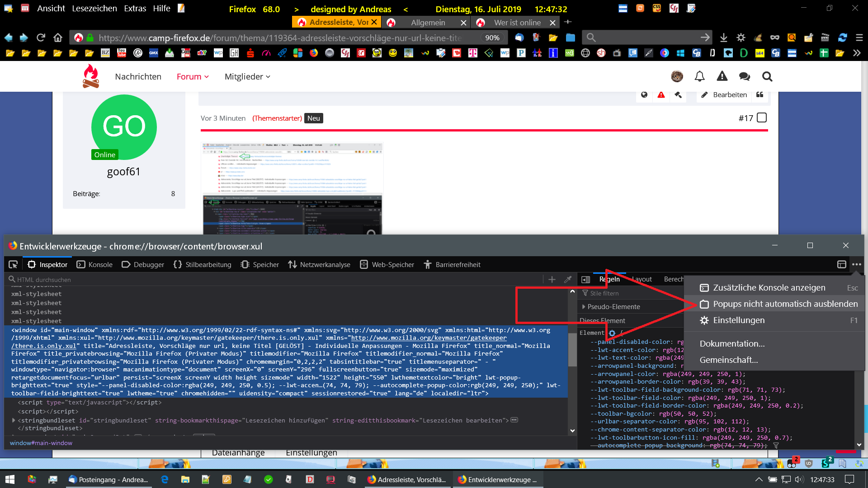Open the devtools three-dots menu
868x488 pixels.
(857, 264)
